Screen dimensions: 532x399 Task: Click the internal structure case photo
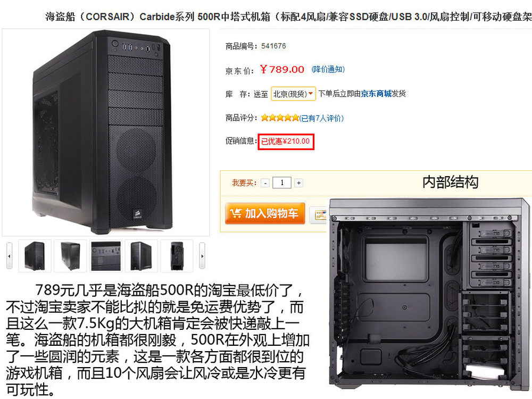coord(429,293)
